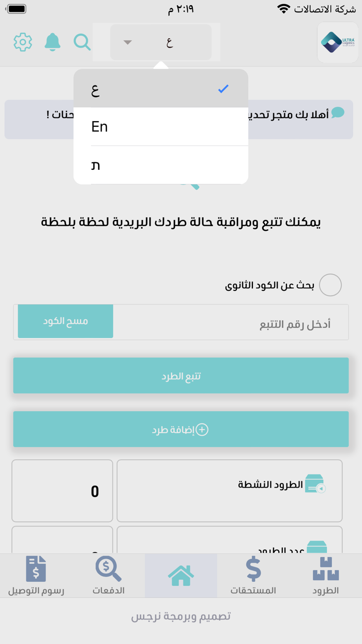362x644 pixels.
Task: Open notifications bell icon
Action: [x=52, y=42]
